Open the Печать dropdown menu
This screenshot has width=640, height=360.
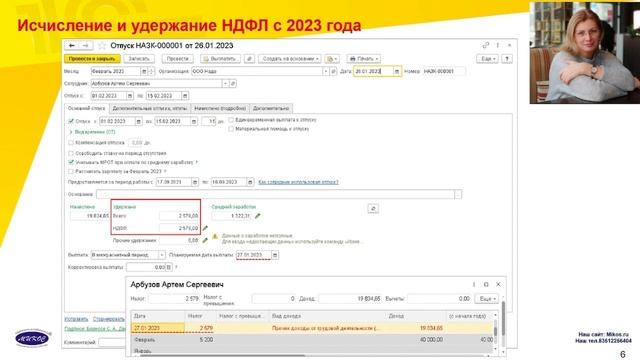(364, 59)
